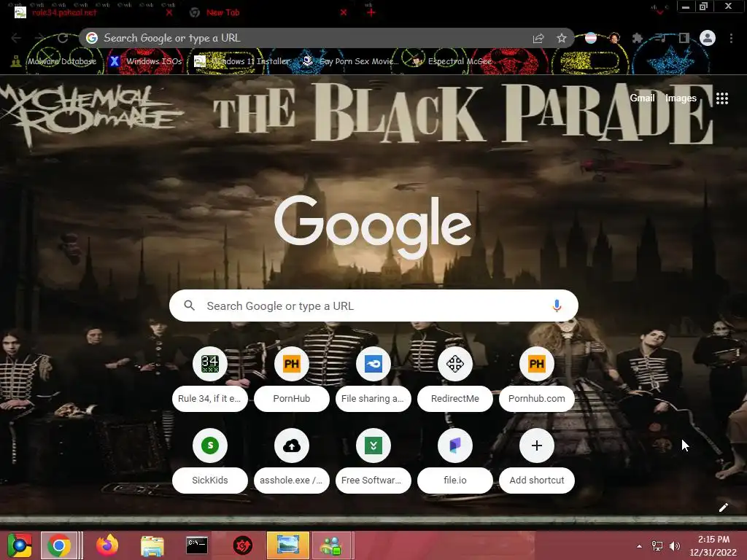Click the volume speaker tray icon
The image size is (747, 560).
coord(675,546)
